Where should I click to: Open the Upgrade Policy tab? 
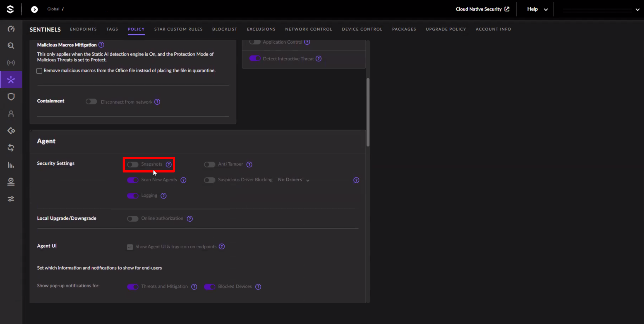446,29
